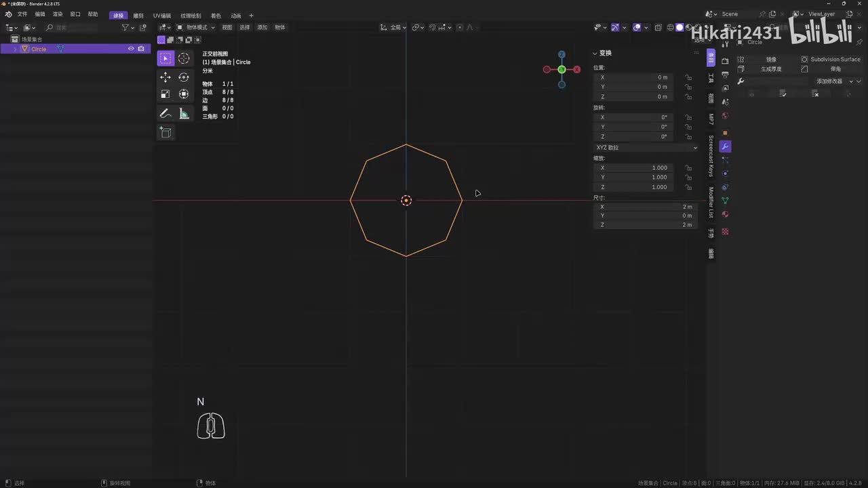Switch to the UV Editing workspace tab
This screenshot has width=868, height=488.
point(162,16)
